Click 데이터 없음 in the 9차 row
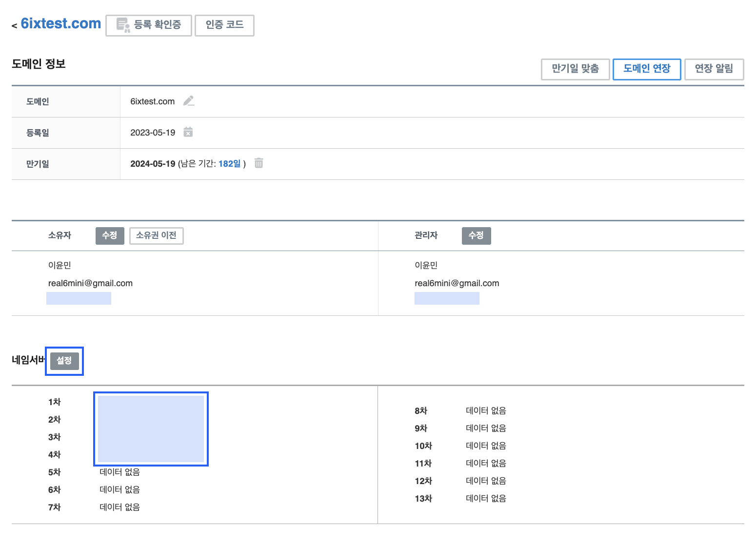The width and height of the screenshot is (756, 545). coord(486,428)
